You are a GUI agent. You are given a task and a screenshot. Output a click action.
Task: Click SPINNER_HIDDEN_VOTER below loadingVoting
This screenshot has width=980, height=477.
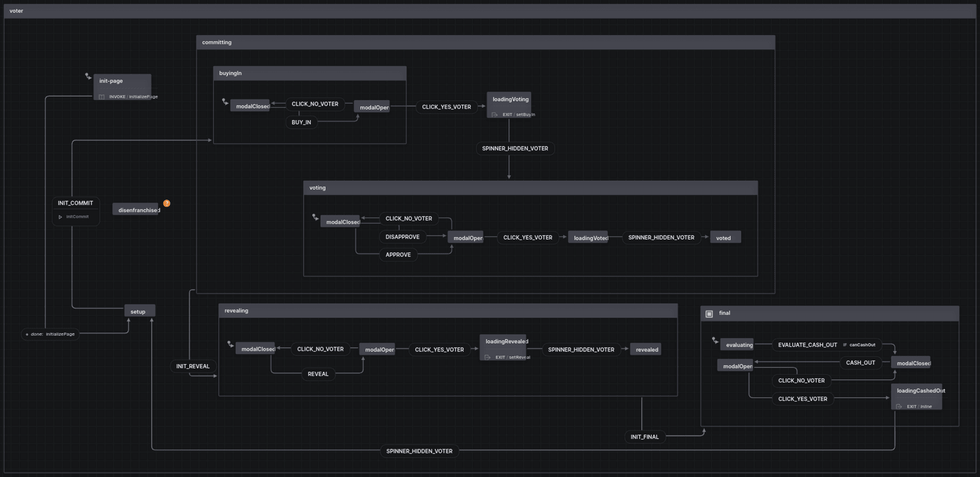coord(515,149)
